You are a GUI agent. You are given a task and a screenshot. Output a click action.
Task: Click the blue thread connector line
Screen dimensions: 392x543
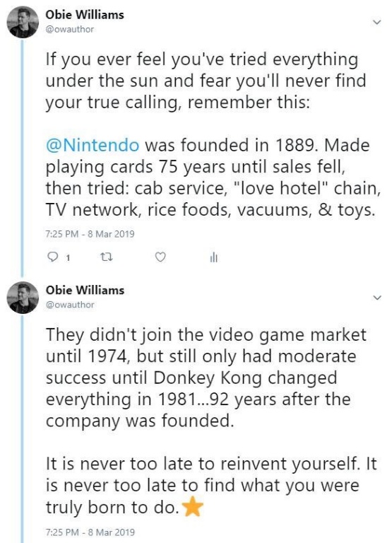[23, 158]
